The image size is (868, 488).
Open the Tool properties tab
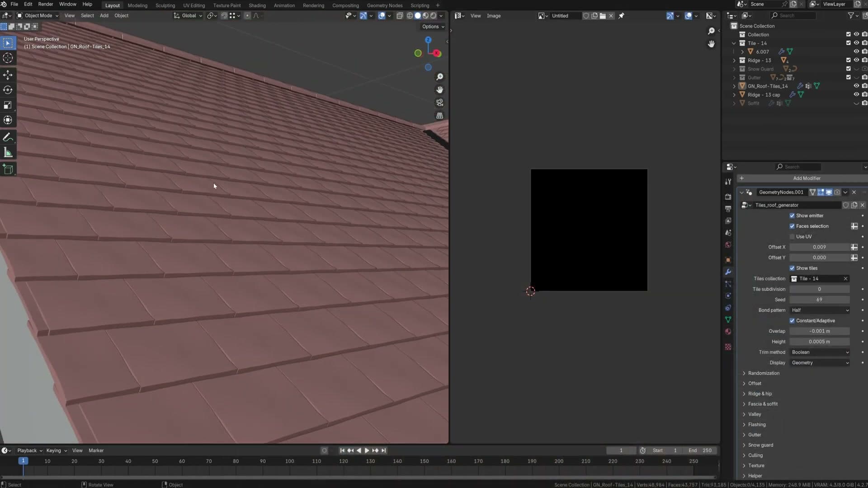click(728, 182)
